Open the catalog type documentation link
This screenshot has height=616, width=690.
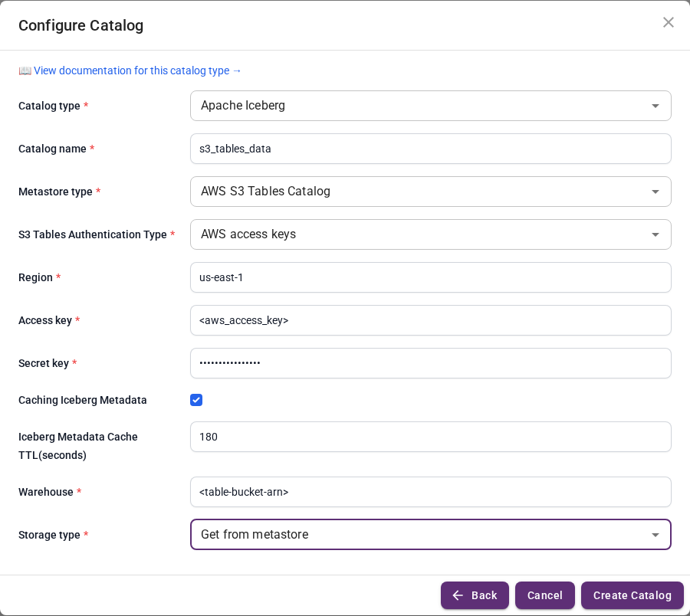click(x=137, y=70)
